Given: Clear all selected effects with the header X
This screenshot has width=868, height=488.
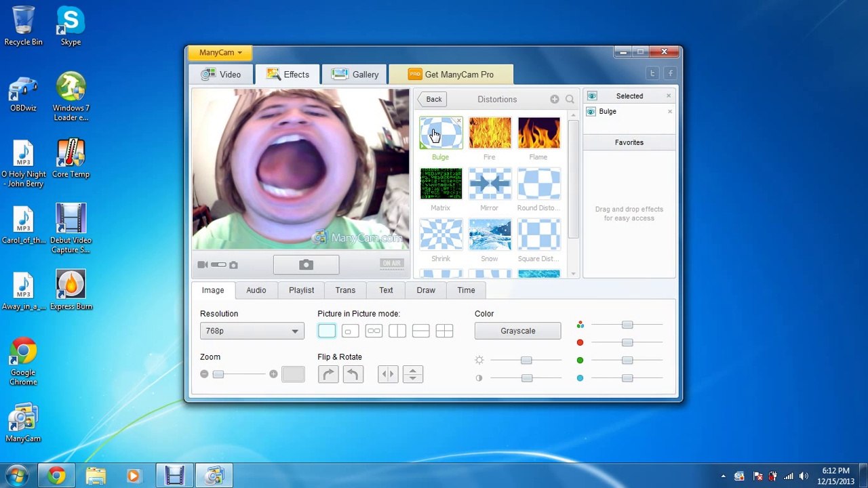Looking at the screenshot, I should (x=669, y=96).
